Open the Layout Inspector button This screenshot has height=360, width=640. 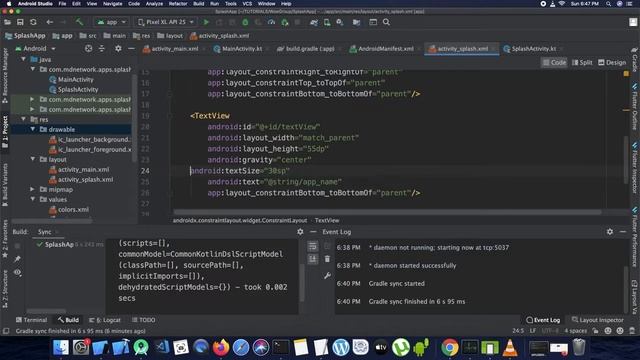(x=598, y=320)
